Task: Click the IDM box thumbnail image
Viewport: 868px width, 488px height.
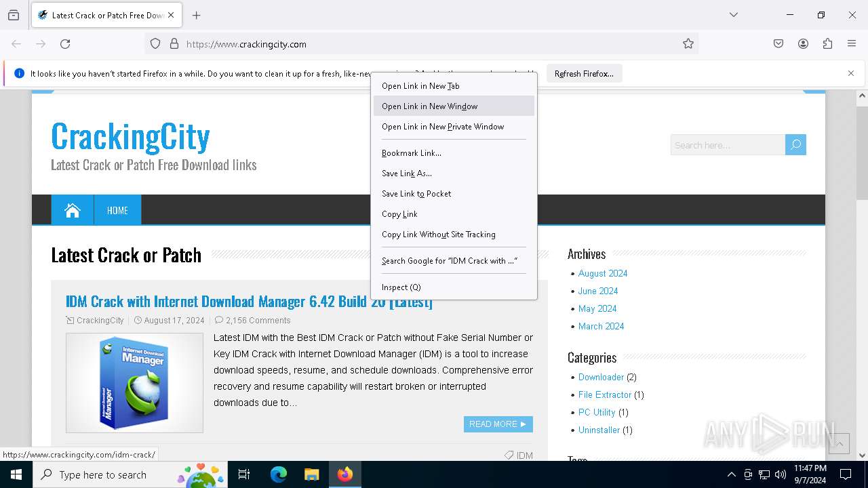Action: 134,383
